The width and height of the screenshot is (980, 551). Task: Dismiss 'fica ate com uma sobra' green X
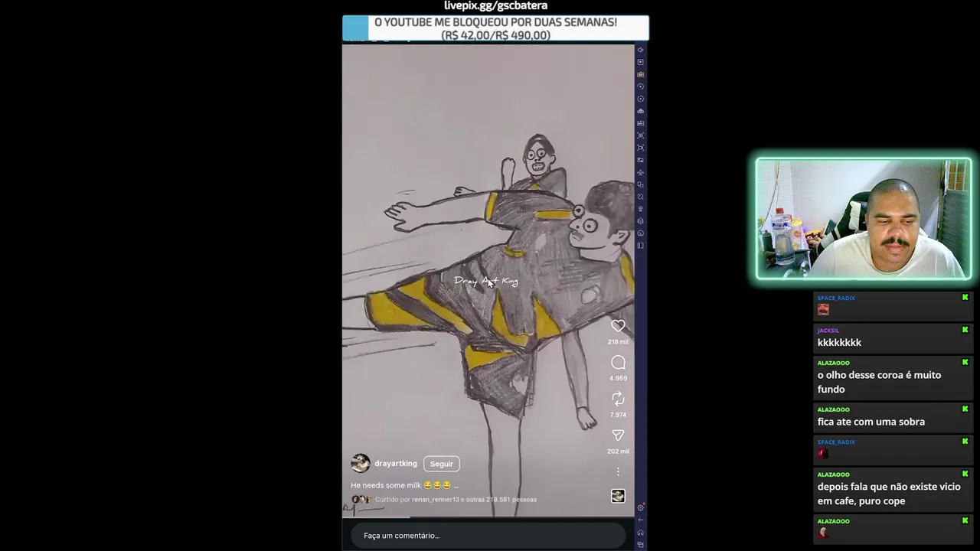[x=965, y=409]
